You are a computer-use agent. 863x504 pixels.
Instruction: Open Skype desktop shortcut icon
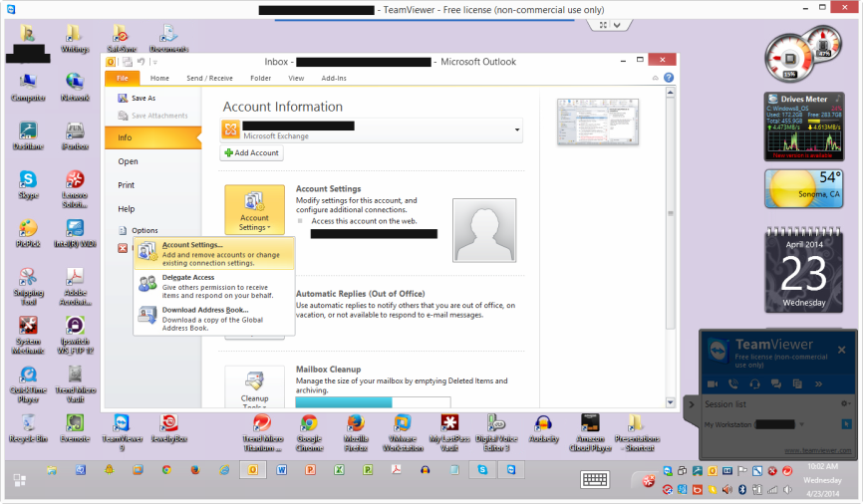coord(28,180)
